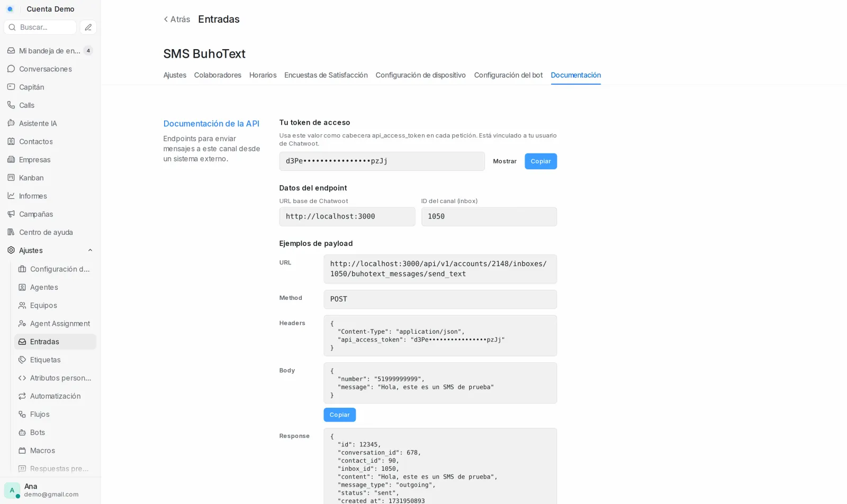Click the Cuenta Demo account name
This screenshot has height=504, width=847.
click(50, 9)
